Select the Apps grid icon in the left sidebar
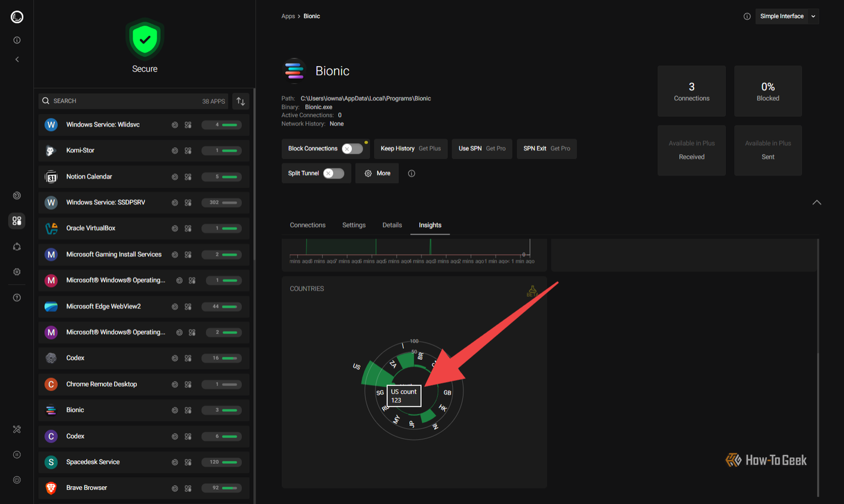This screenshot has height=504, width=844. (x=17, y=221)
